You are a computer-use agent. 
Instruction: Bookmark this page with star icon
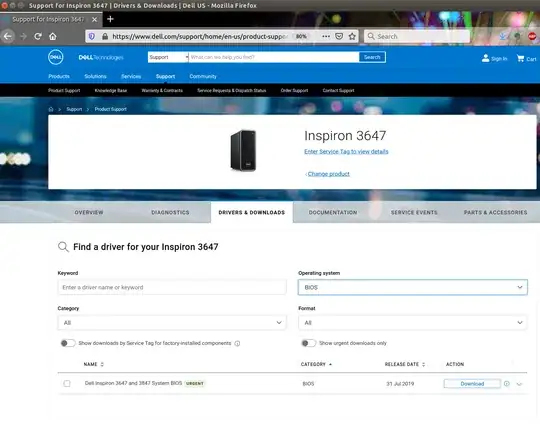click(352, 36)
